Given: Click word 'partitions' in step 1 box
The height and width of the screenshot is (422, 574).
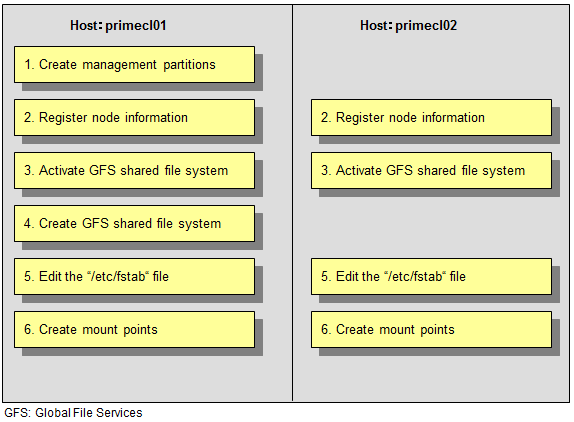Looking at the screenshot, I should pos(189,65).
